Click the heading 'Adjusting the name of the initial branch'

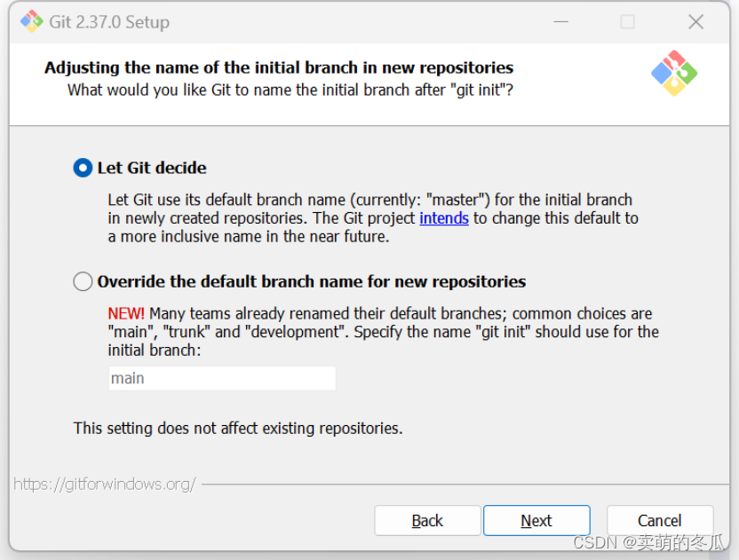coord(279,67)
